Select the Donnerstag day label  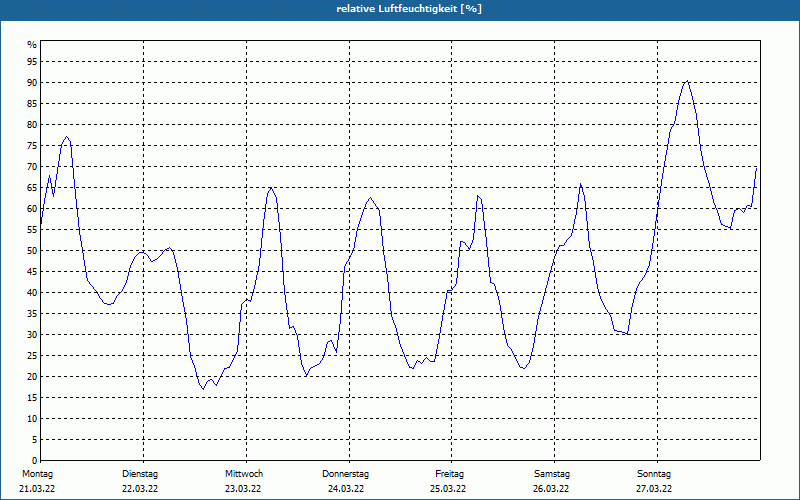tap(345, 474)
